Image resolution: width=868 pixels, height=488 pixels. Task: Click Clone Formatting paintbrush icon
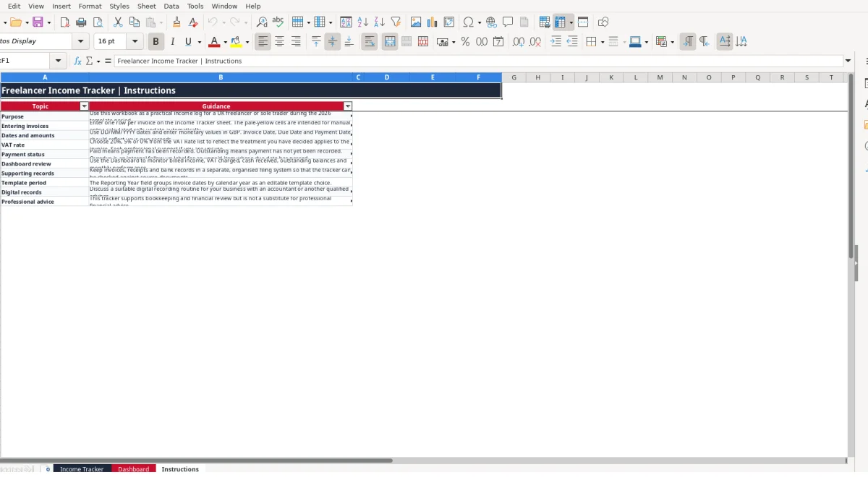click(x=176, y=22)
